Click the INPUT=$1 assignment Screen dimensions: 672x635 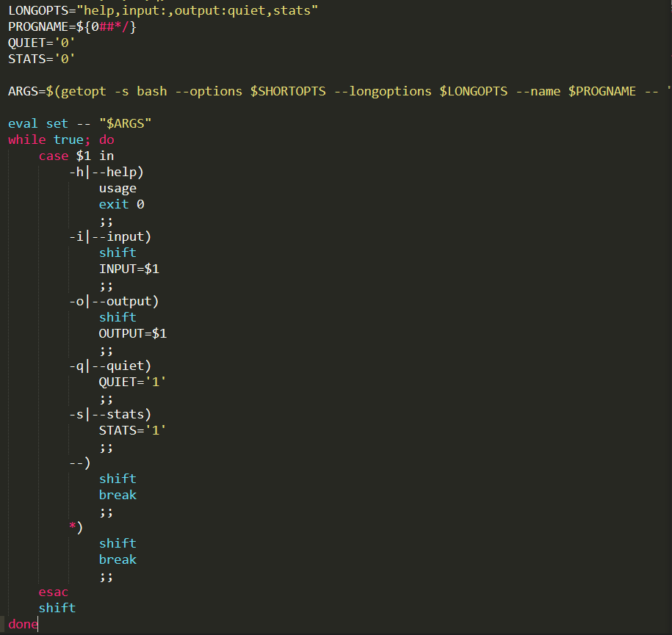129,269
